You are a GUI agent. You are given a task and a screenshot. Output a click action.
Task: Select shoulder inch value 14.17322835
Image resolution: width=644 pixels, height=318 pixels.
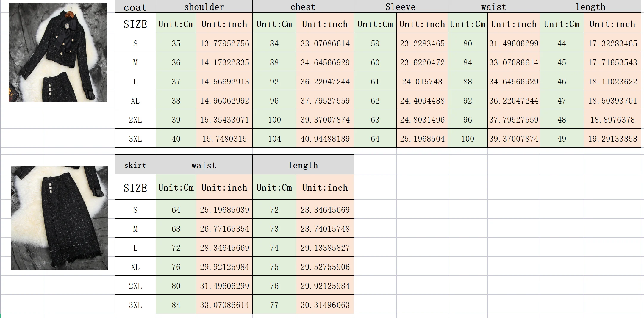point(224,62)
